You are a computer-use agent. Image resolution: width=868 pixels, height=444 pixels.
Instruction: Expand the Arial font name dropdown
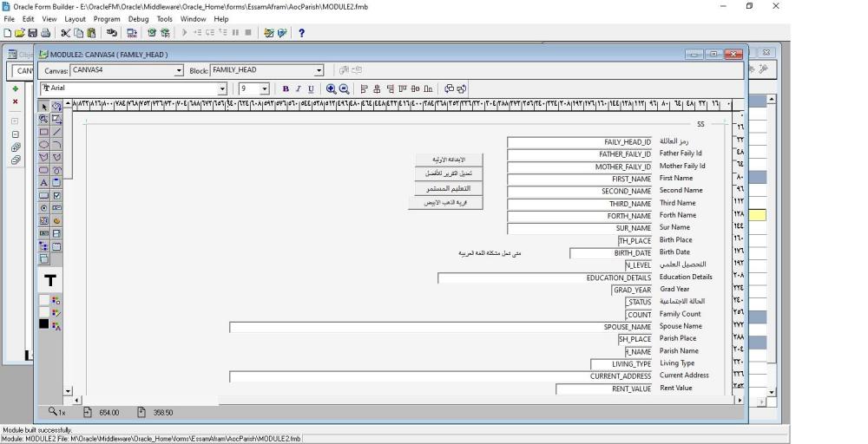[222, 88]
